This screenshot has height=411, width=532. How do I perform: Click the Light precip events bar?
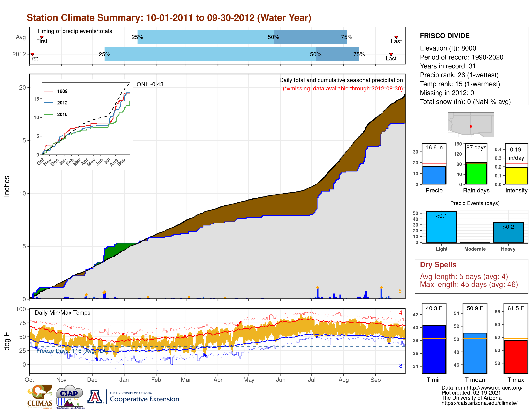click(442, 227)
